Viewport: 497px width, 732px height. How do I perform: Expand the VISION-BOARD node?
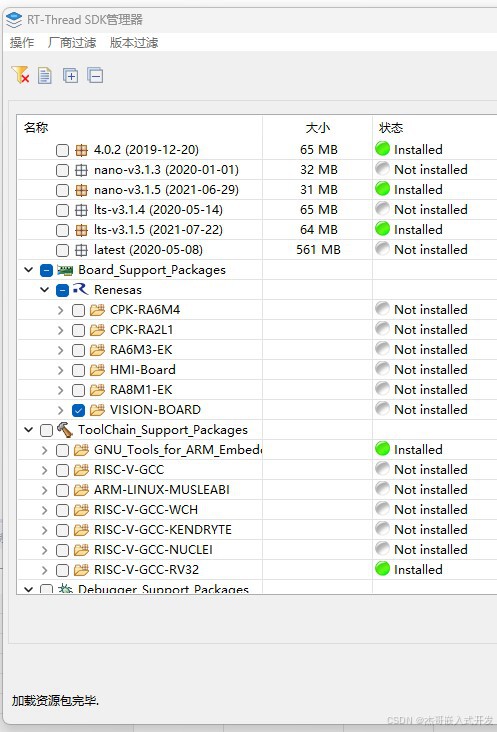[60, 410]
